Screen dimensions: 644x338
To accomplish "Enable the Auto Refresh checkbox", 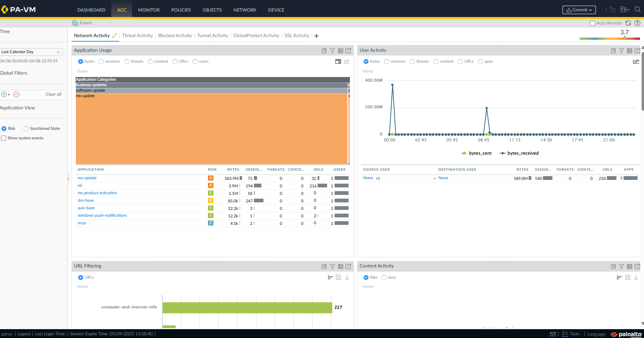I will point(592,23).
